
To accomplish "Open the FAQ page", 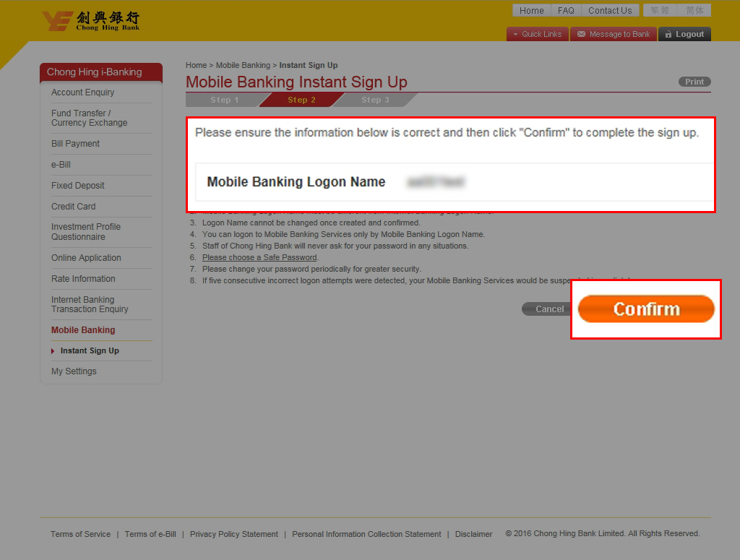I will pos(566,10).
